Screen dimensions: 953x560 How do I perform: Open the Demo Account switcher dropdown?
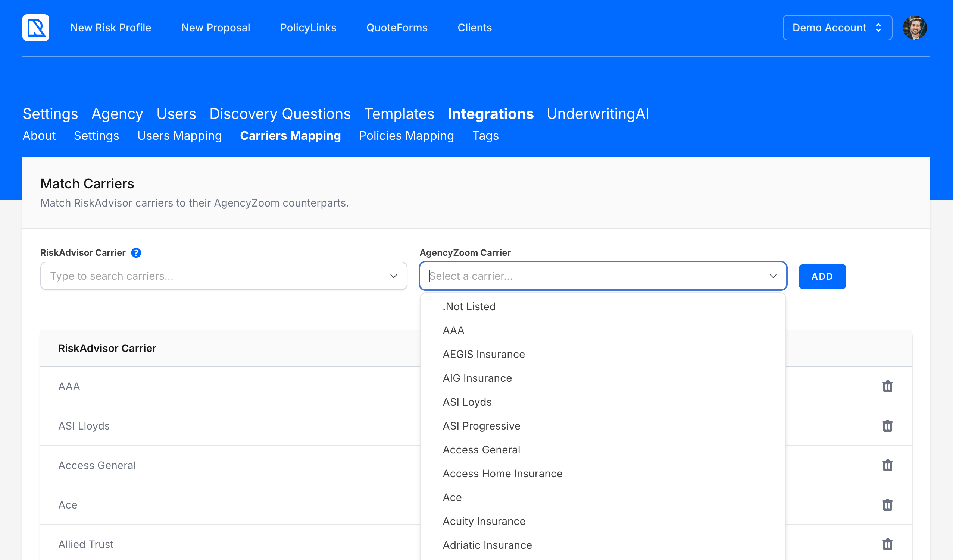point(837,28)
